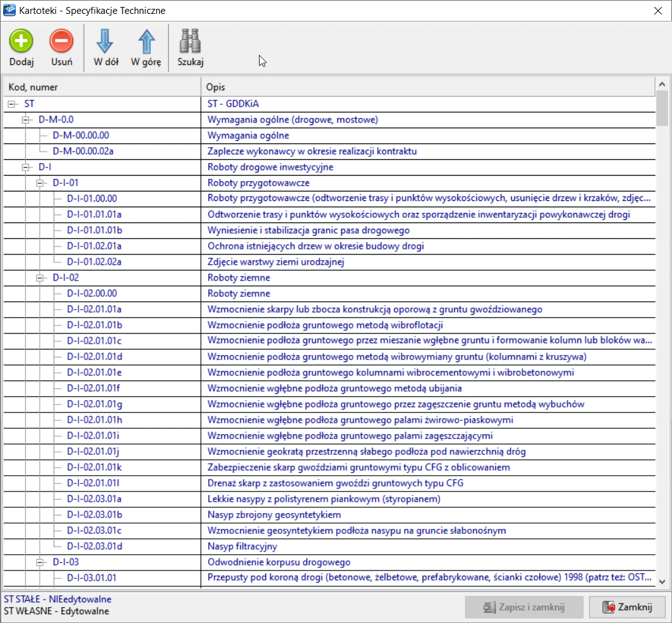Select tree item D-I-02.01.01f

coord(93,389)
